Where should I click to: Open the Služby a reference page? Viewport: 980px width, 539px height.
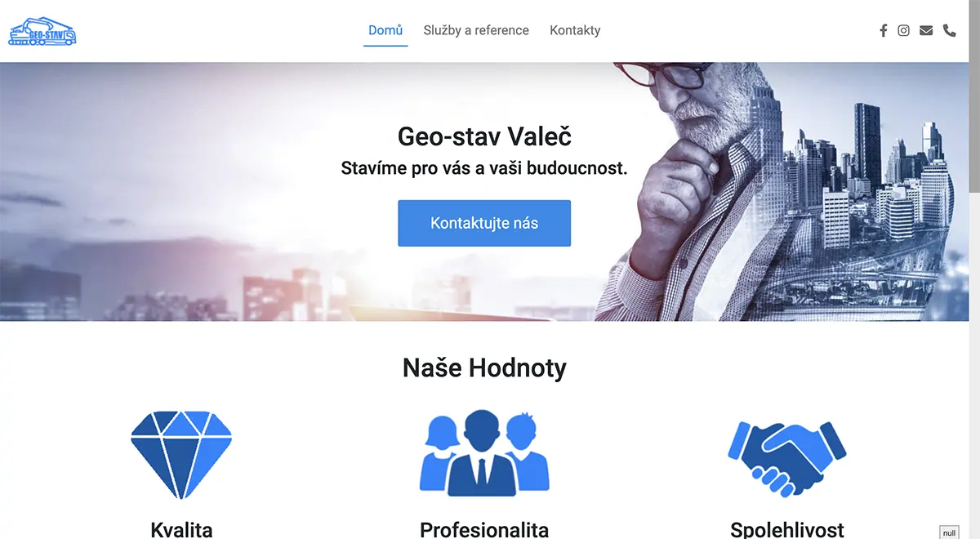pos(476,30)
